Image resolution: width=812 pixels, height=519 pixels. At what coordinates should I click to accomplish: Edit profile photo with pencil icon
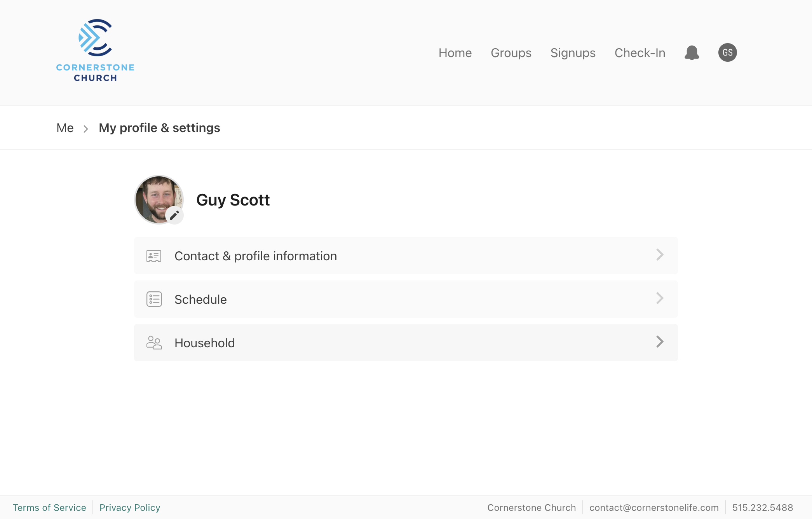(174, 215)
